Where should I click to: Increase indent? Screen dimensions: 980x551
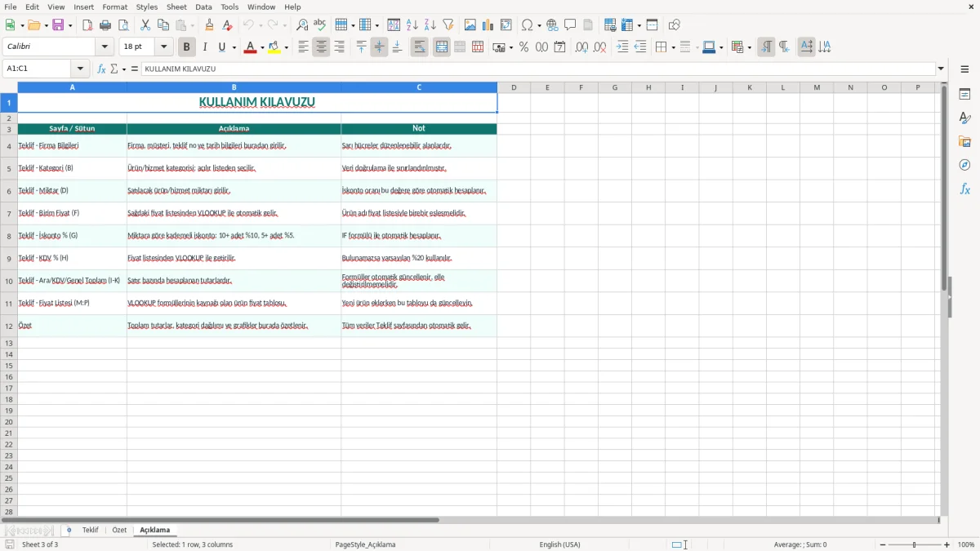(x=622, y=47)
